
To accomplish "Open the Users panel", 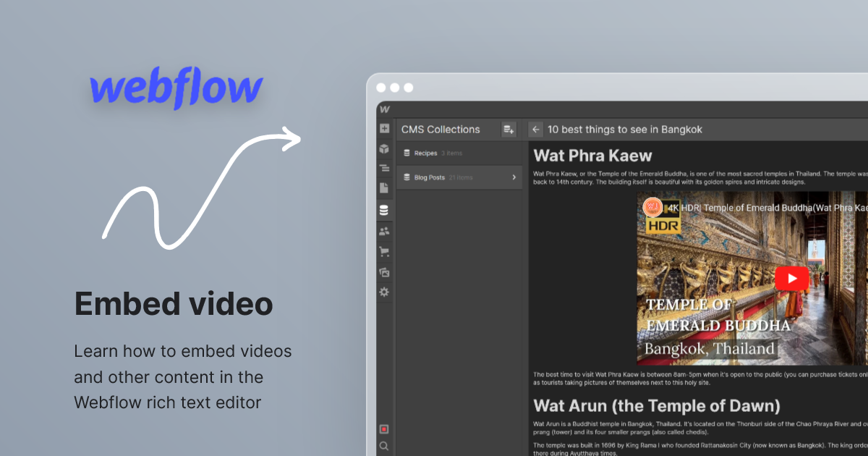I will pos(384,232).
